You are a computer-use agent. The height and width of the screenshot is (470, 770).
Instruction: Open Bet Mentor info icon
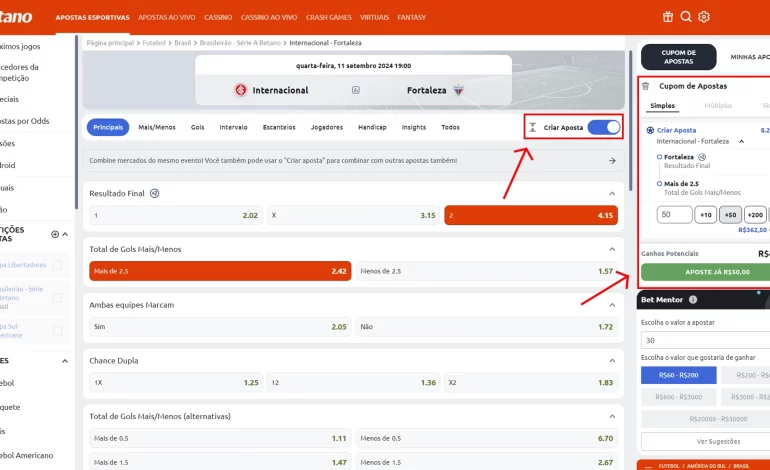pyautogui.click(x=693, y=300)
